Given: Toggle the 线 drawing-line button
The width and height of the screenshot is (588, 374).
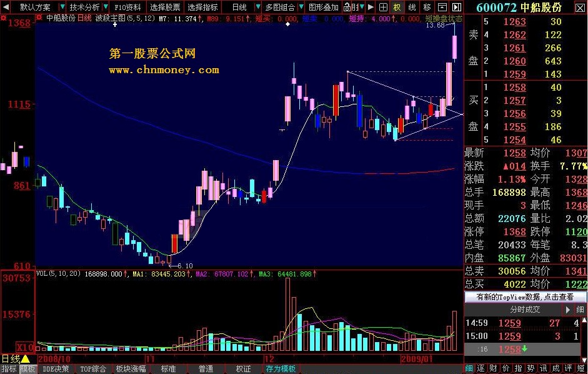Looking at the screenshot, I should (412, 7).
